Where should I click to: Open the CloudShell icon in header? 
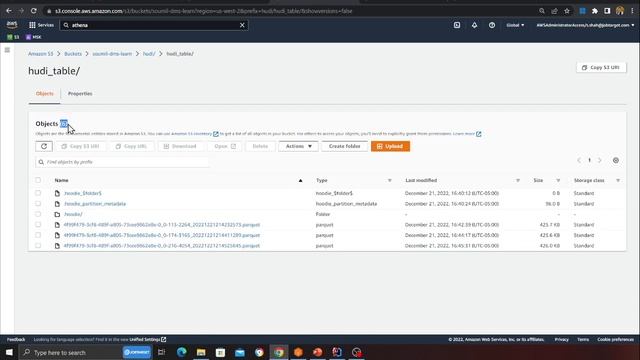pos(457,25)
